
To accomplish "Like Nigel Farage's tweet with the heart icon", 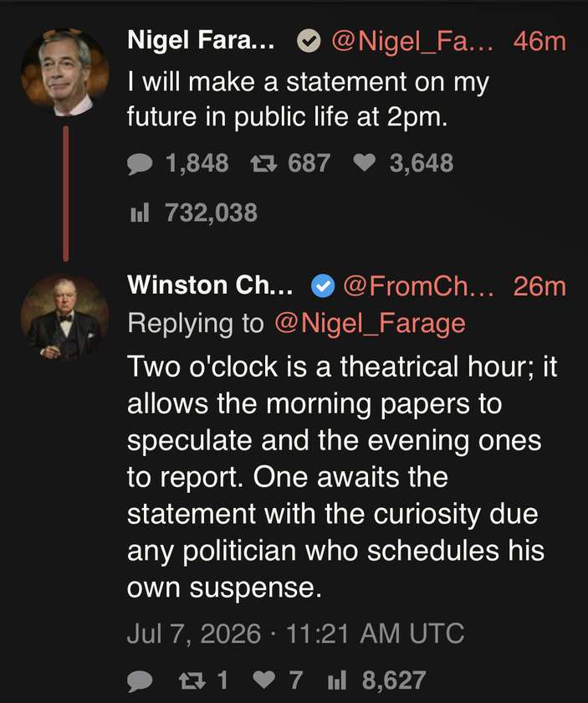I will (x=365, y=162).
